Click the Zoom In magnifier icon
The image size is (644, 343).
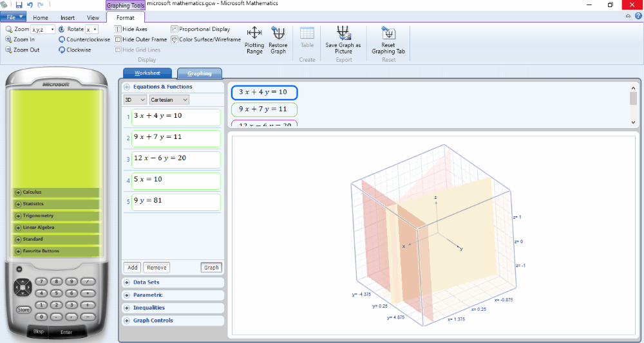click(8, 39)
